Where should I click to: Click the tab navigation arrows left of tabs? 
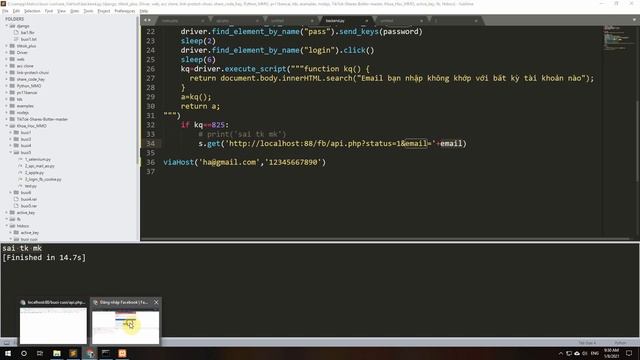pos(147,20)
